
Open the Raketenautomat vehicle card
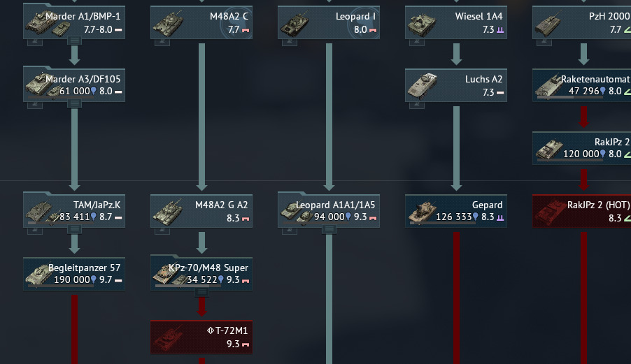581,85
